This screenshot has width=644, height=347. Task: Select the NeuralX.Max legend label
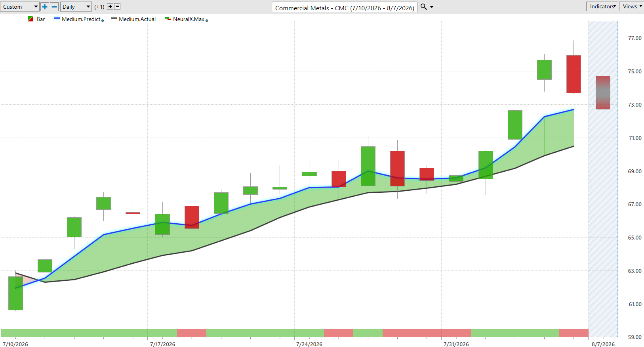(x=189, y=19)
